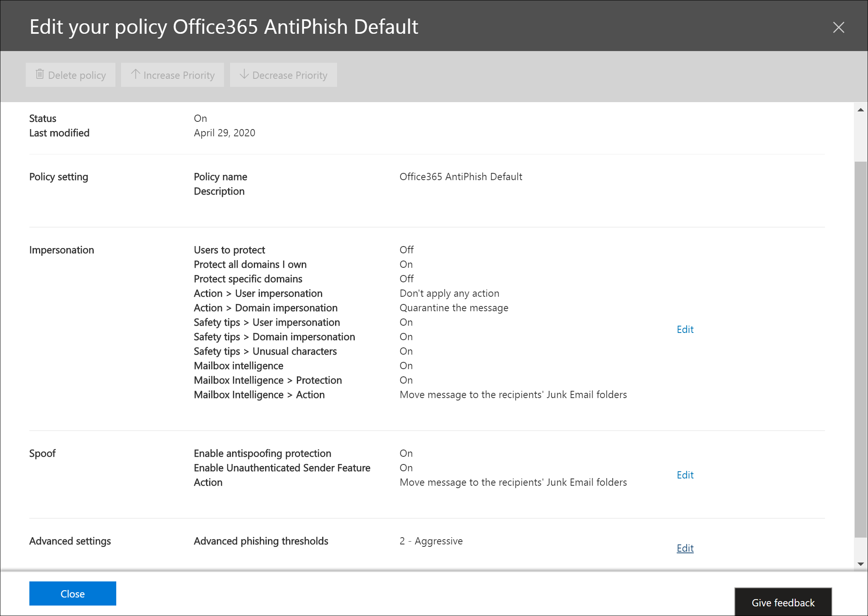Click the trash icon on Delete policy
The width and height of the screenshot is (868, 616).
[x=39, y=74]
